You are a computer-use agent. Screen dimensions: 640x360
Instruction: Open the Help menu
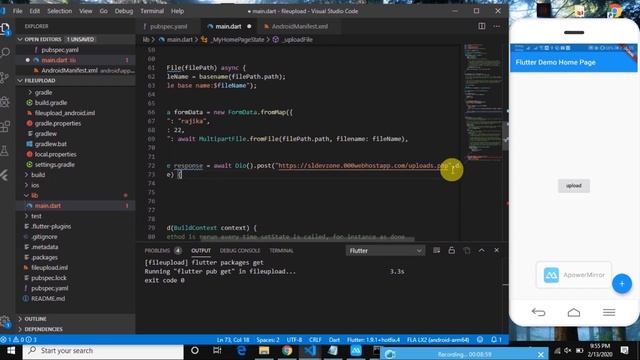[x=177, y=11]
